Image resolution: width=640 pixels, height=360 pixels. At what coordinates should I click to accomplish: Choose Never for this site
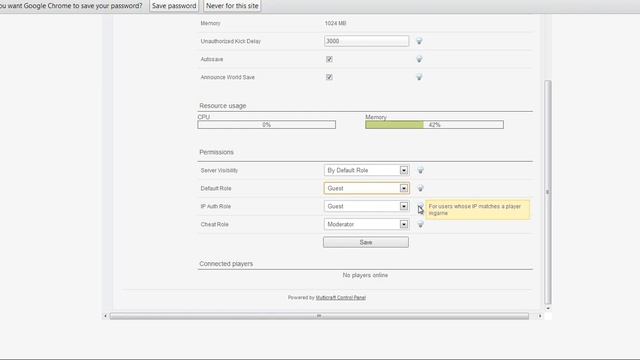pos(232,6)
